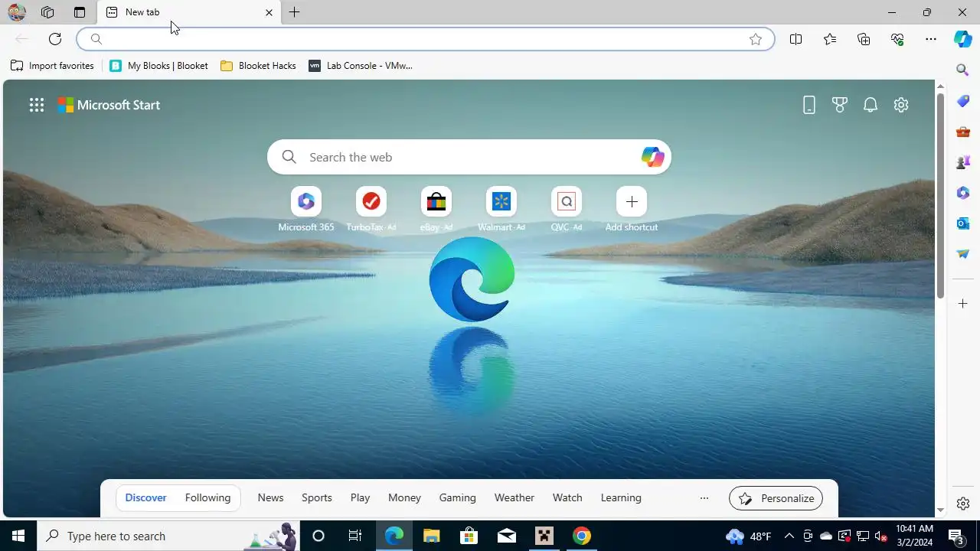Open sidebar Drop paper-plane icon

pyautogui.click(x=963, y=254)
